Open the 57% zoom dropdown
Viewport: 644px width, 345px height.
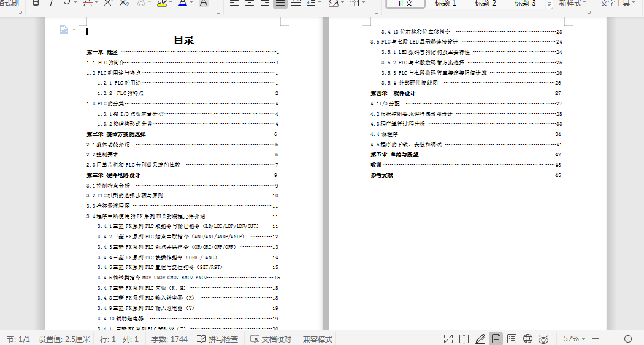click(x=574, y=339)
